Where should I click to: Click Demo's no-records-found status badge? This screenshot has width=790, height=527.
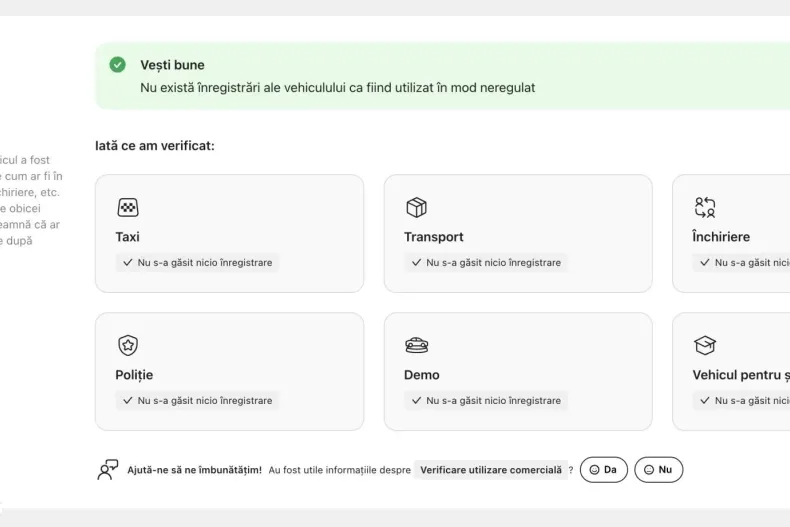[485, 401]
